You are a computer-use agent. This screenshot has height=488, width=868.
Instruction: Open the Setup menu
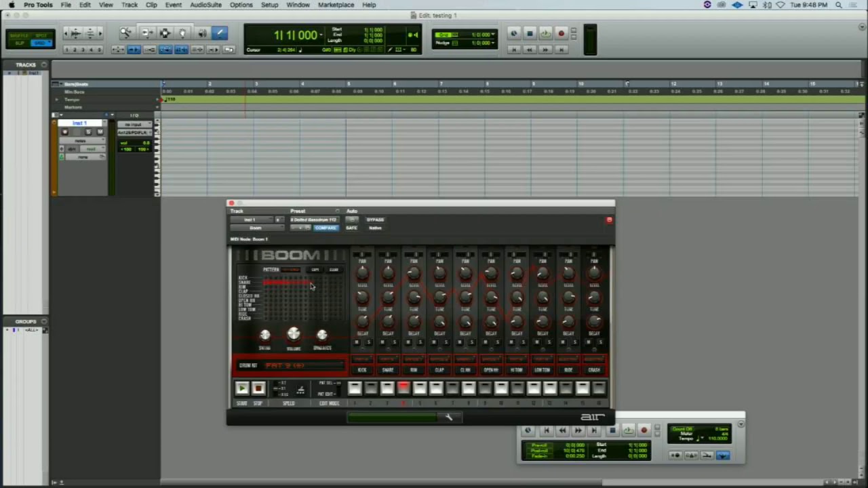click(269, 5)
